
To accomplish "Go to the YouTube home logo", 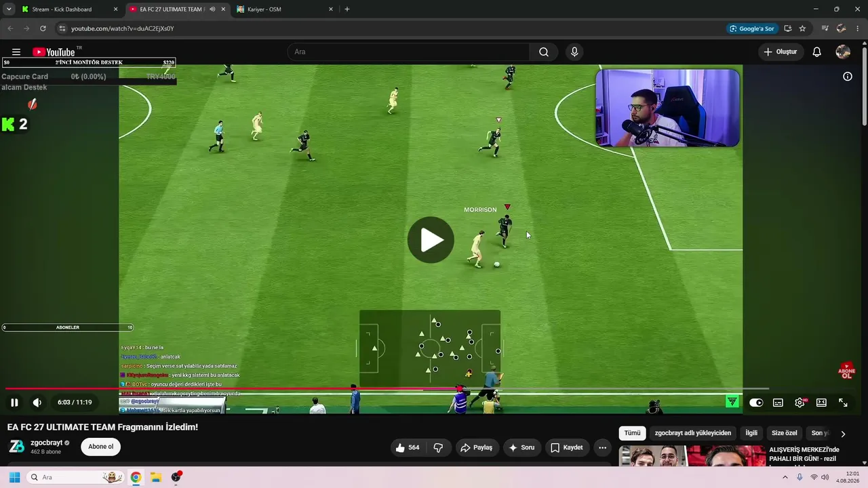I will coord(54,52).
